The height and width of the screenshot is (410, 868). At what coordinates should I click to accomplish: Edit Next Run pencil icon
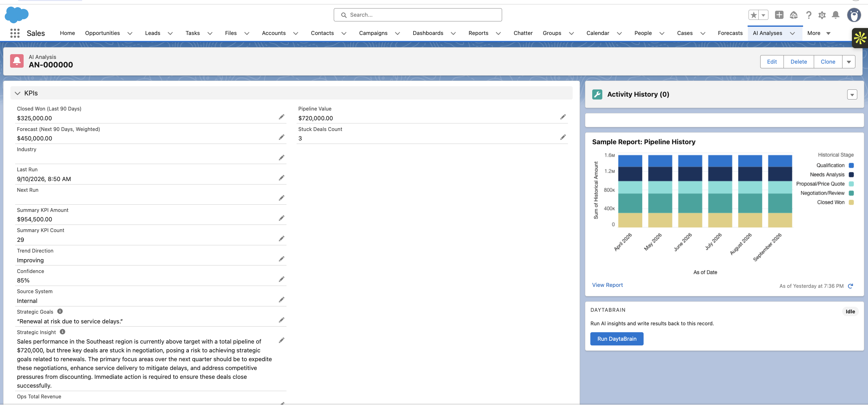tap(281, 198)
